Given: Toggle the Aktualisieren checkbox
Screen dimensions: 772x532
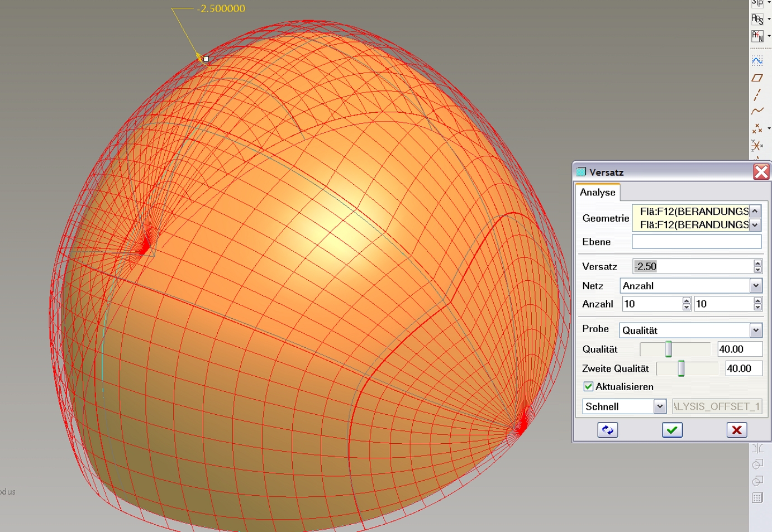Looking at the screenshot, I should point(588,386).
